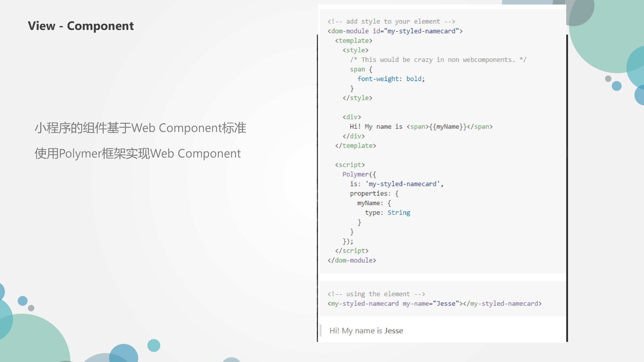Click the comment "using the element"
The width and height of the screenshot is (644, 362).
coord(376,294)
